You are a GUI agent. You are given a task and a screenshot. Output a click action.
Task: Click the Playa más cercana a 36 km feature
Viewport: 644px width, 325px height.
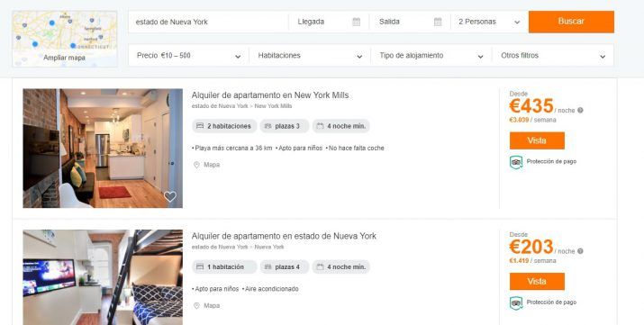tap(232, 149)
